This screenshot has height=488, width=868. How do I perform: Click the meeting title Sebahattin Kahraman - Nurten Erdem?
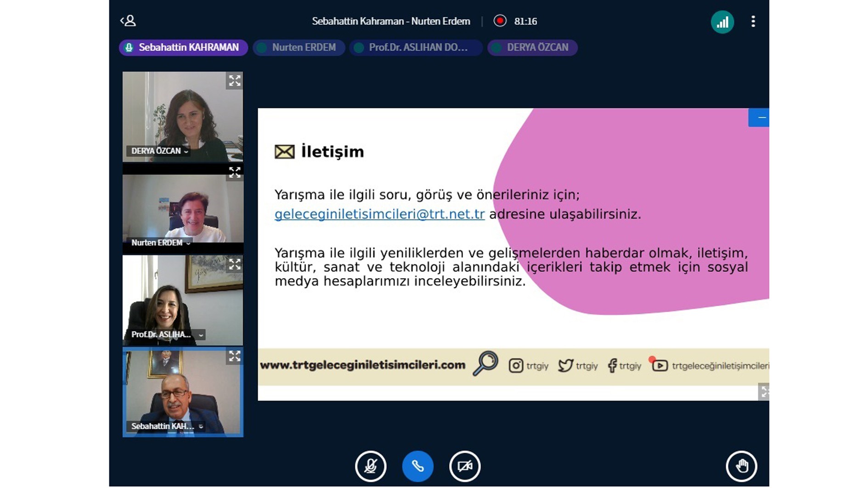pos(391,21)
